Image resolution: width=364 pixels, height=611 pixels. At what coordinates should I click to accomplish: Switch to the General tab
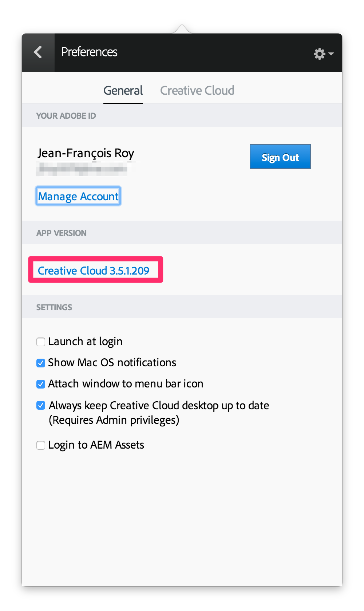tap(123, 91)
